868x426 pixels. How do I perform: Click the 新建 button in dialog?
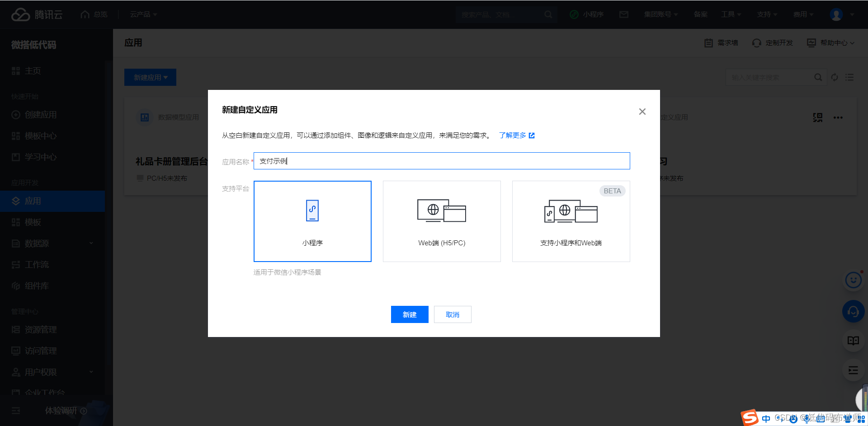[410, 314]
